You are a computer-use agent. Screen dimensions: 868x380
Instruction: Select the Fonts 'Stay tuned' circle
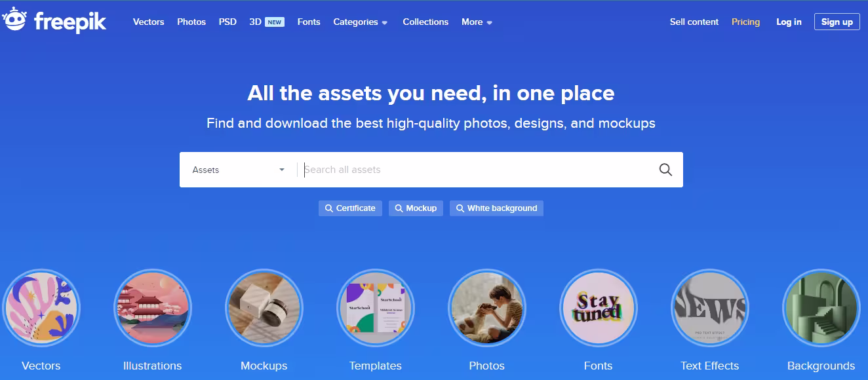coord(599,308)
